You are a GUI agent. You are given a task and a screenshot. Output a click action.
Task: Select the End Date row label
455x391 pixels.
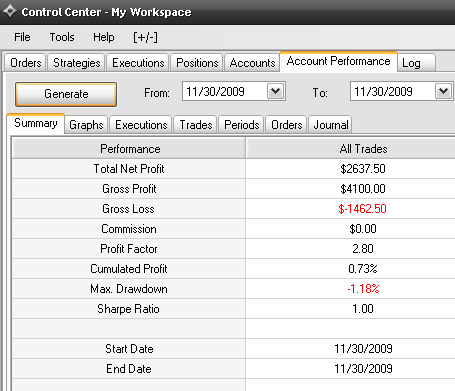[129, 369]
